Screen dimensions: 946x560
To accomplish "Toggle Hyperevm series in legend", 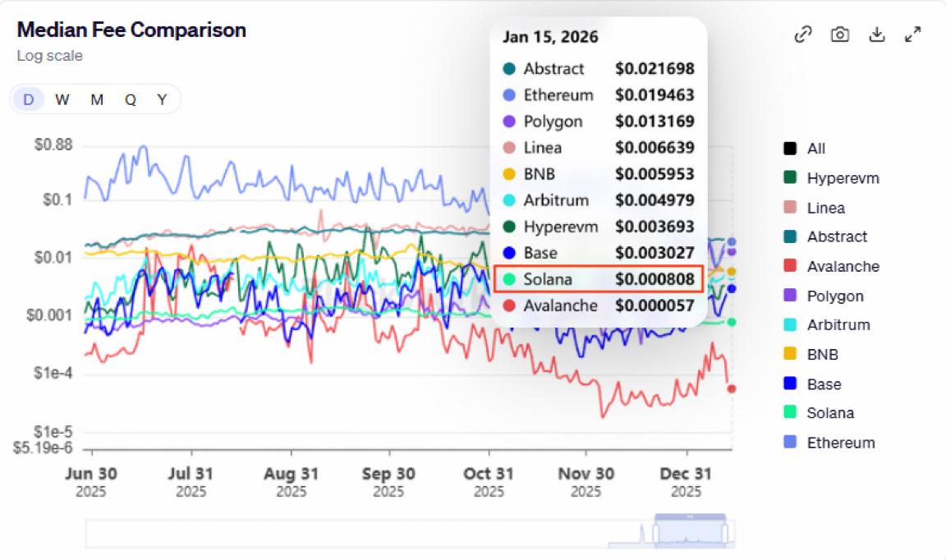I will 842,178.
